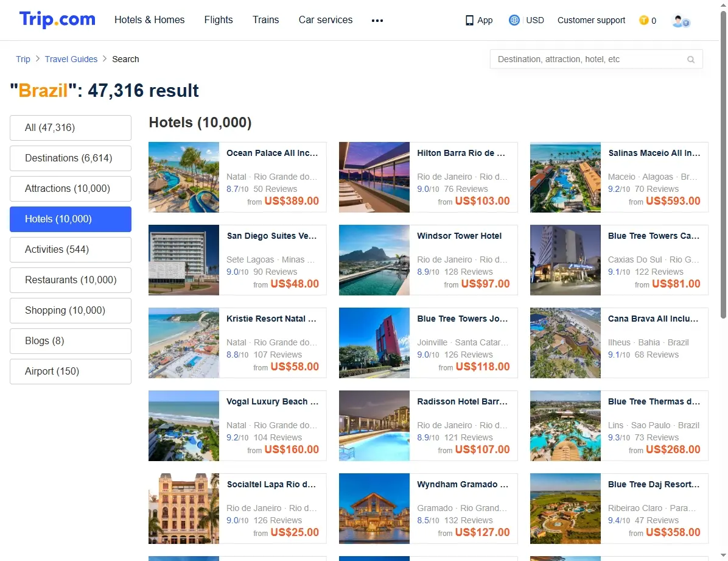Open San Diego Suites Ve... photo
Viewport: 728px width, 561px height.
point(184,260)
